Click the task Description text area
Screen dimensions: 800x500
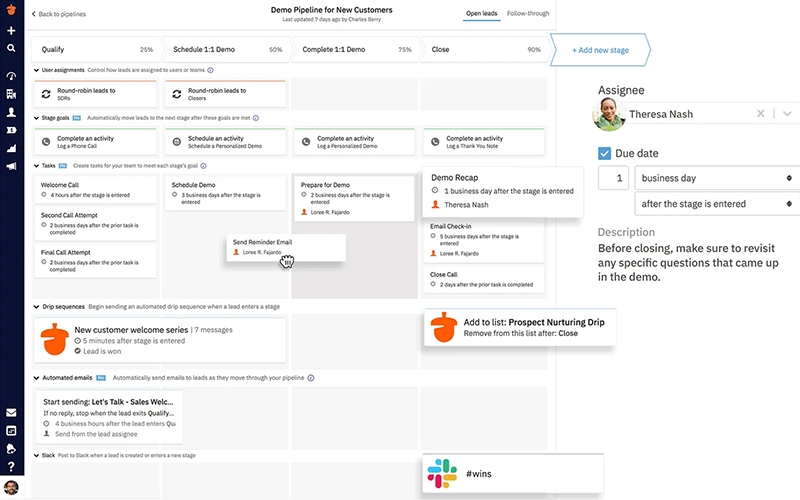point(688,263)
